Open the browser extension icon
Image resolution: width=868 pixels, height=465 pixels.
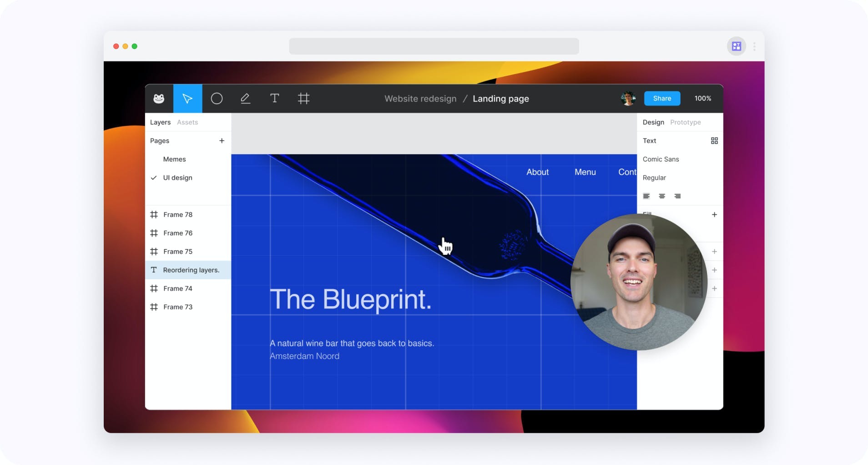(736, 46)
